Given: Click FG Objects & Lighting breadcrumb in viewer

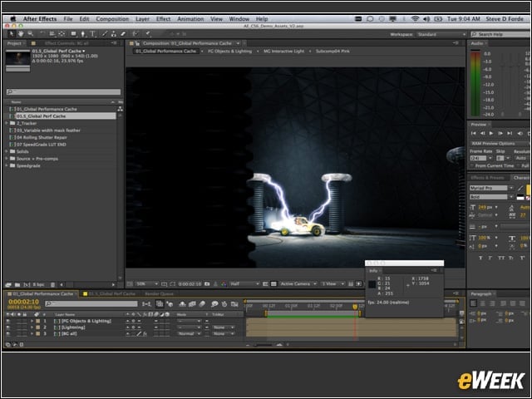Looking at the screenshot, I should [x=229, y=52].
